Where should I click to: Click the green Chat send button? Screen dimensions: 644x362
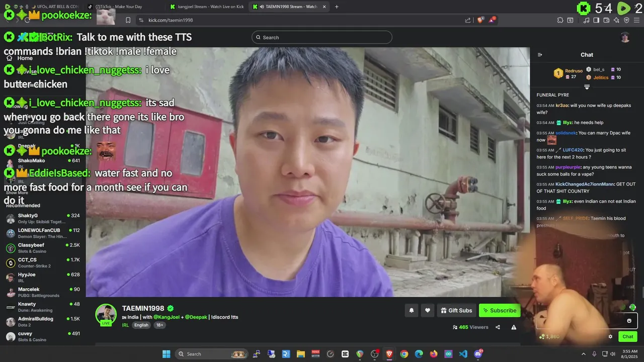tap(628, 337)
